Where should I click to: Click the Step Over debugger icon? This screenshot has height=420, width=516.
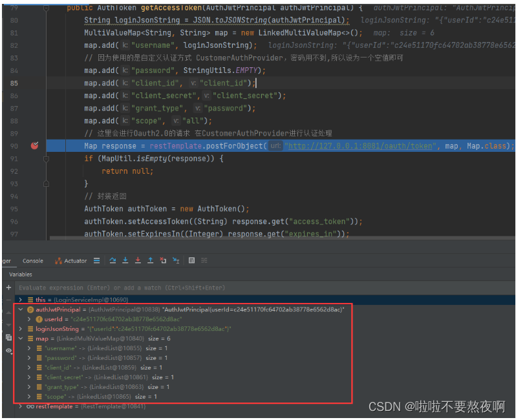tap(113, 260)
